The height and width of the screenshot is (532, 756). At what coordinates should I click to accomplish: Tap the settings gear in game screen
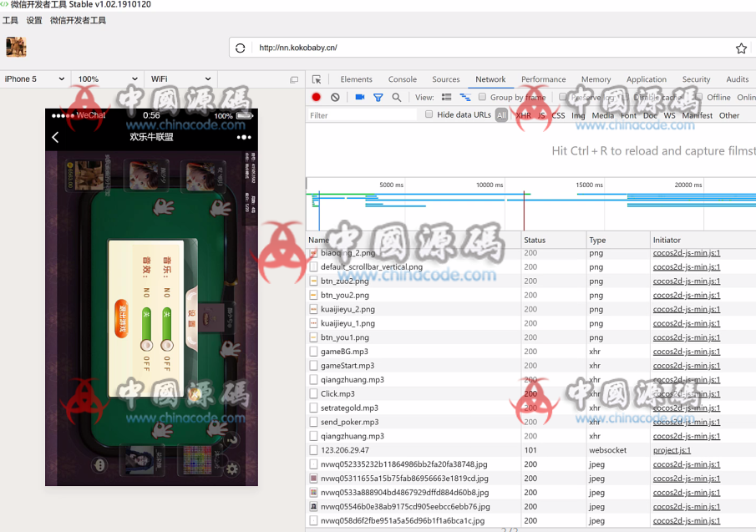[231, 469]
